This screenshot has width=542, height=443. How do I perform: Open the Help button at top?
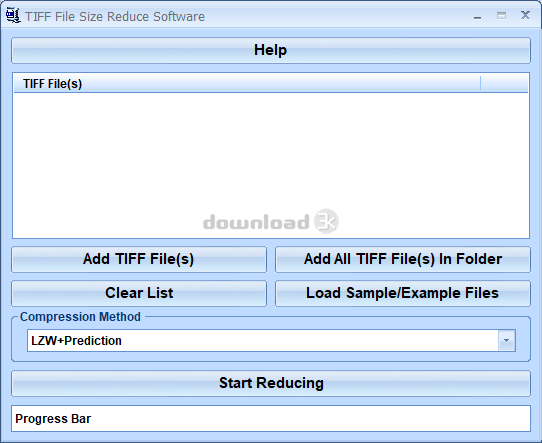(271, 50)
